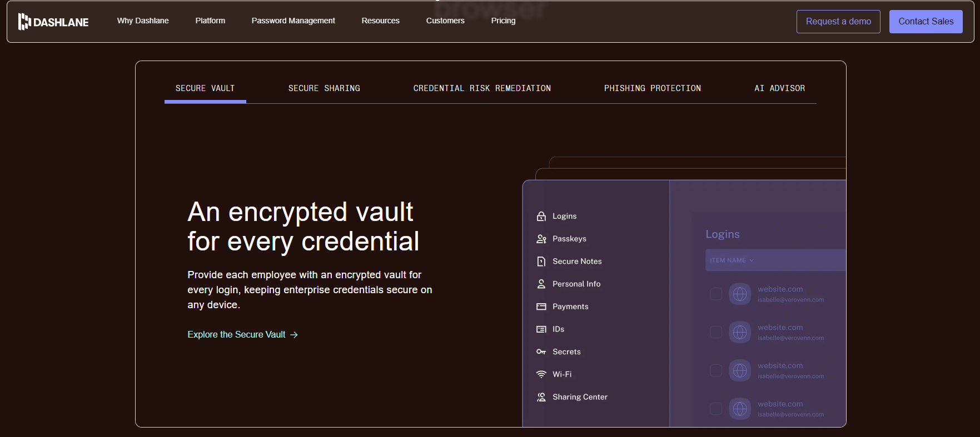Image resolution: width=980 pixels, height=437 pixels.
Task: Expand the Item Name sort dropdown
Action: [732, 260]
